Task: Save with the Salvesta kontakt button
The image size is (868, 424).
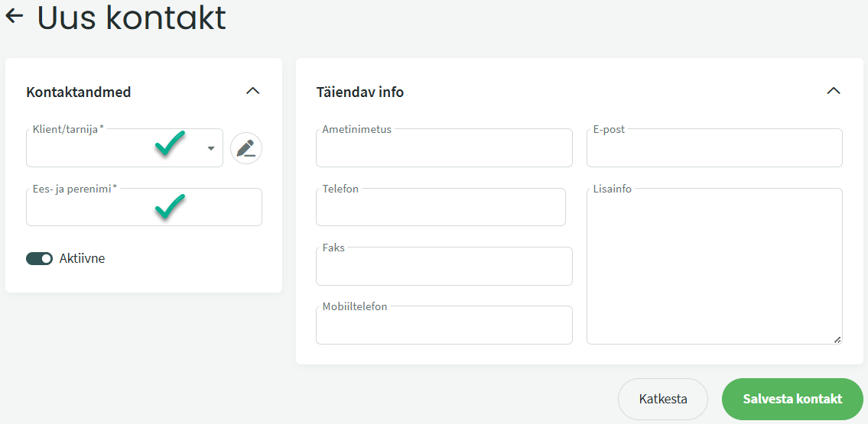Action: pyautogui.click(x=792, y=399)
